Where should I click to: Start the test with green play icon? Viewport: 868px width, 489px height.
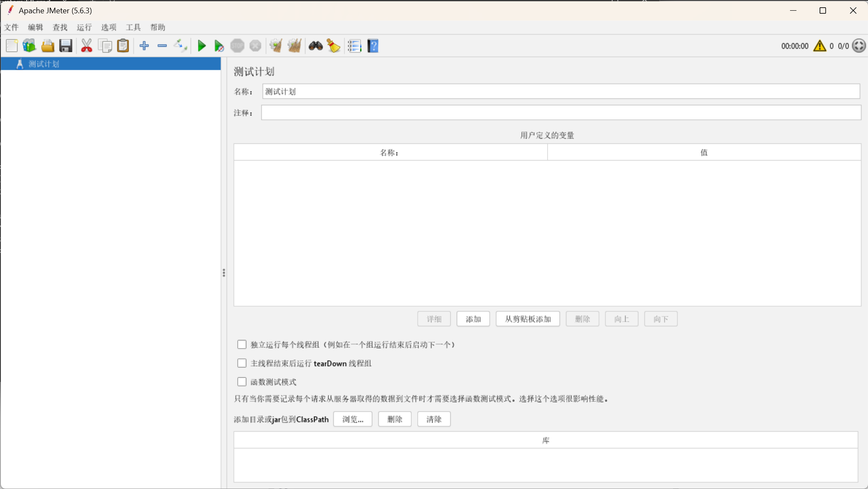pyautogui.click(x=201, y=46)
